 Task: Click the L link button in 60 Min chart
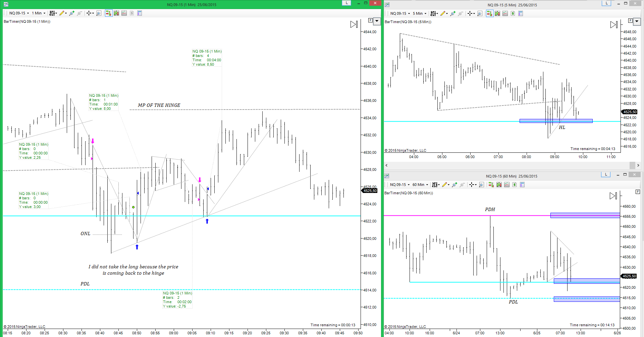[606, 175]
